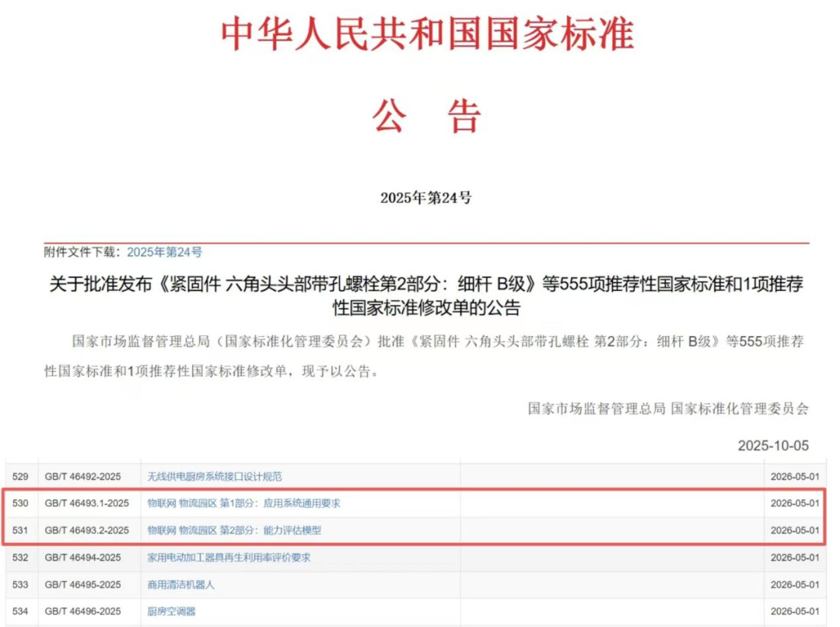Viewport: 840px width, 627px height.
Task: Select standard number GB/T 46495-2025
Action: click(83, 584)
